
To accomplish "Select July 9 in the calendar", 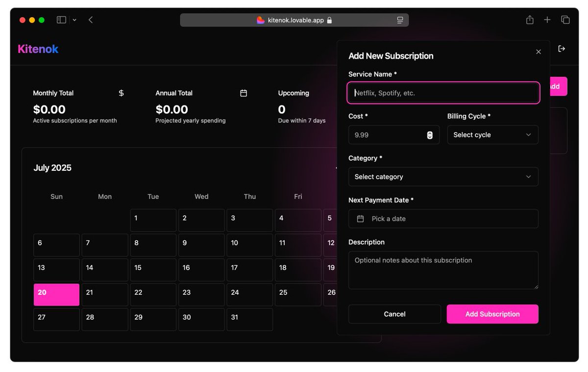I will (201, 245).
